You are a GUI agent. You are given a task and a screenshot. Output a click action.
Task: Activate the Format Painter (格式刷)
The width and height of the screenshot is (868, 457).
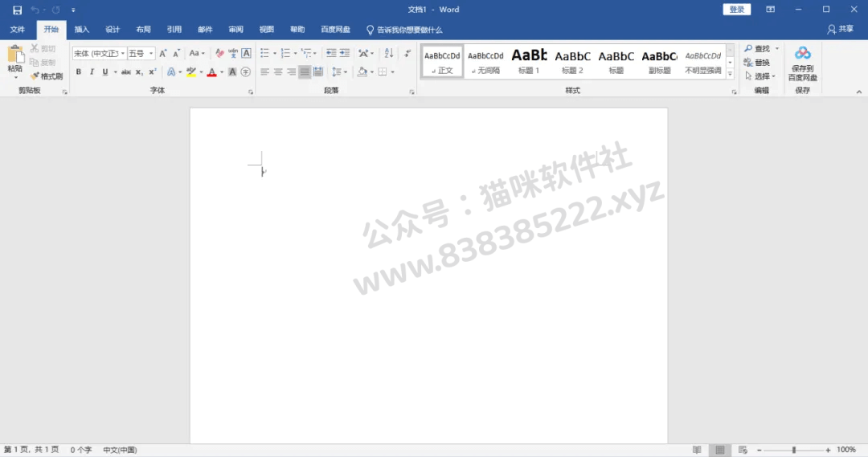(x=47, y=76)
